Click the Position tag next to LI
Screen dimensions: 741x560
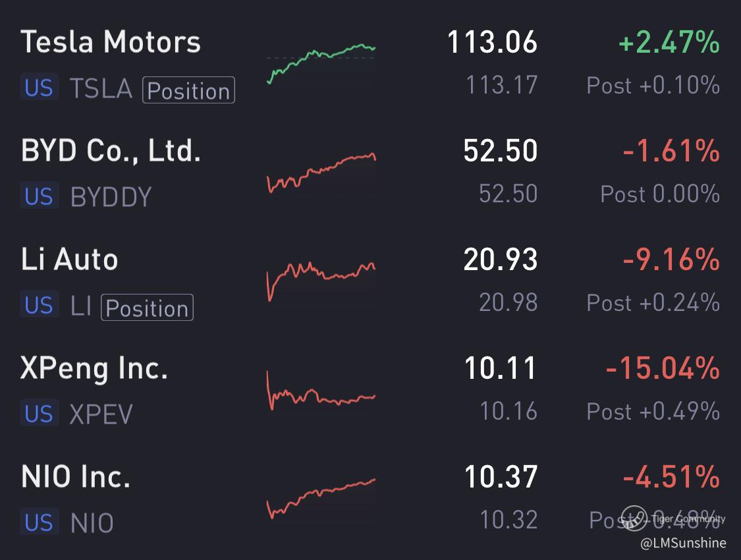point(147,308)
